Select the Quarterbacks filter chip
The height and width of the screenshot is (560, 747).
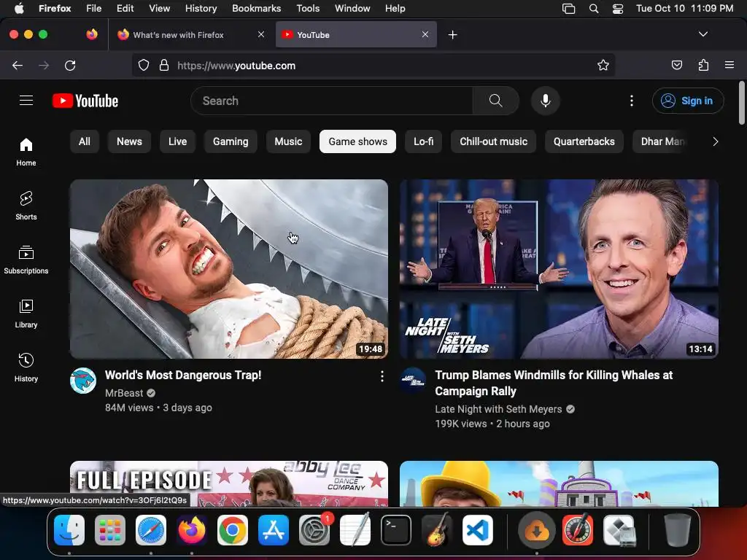(584, 141)
